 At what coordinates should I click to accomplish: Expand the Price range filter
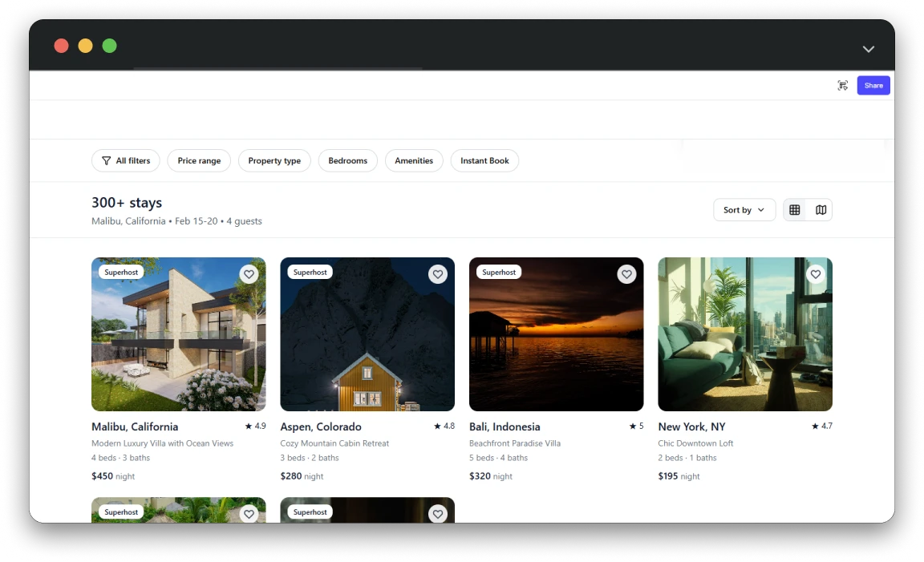[x=199, y=160]
